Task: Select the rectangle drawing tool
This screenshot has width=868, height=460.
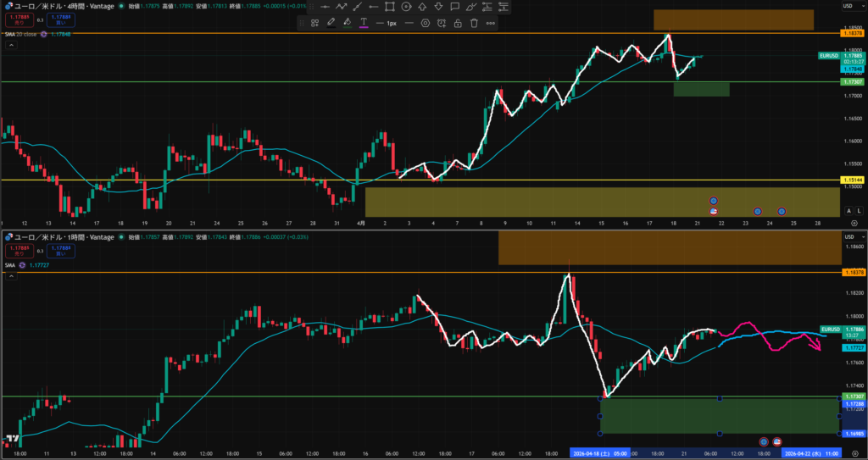Action: (x=390, y=7)
